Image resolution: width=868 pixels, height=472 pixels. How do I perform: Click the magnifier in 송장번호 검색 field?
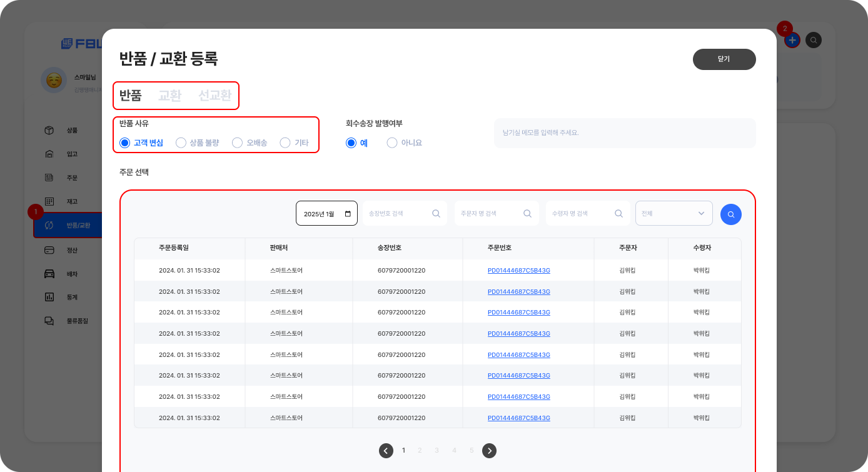pyautogui.click(x=436, y=213)
